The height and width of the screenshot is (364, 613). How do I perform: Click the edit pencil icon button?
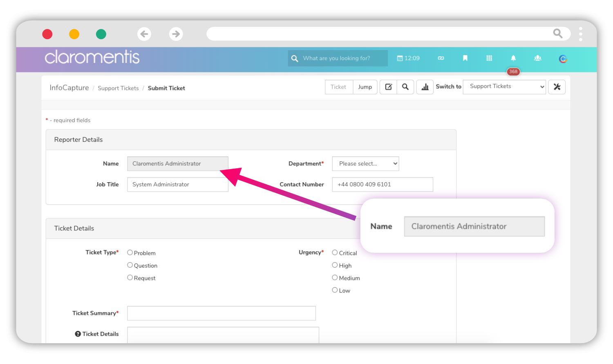389,87
